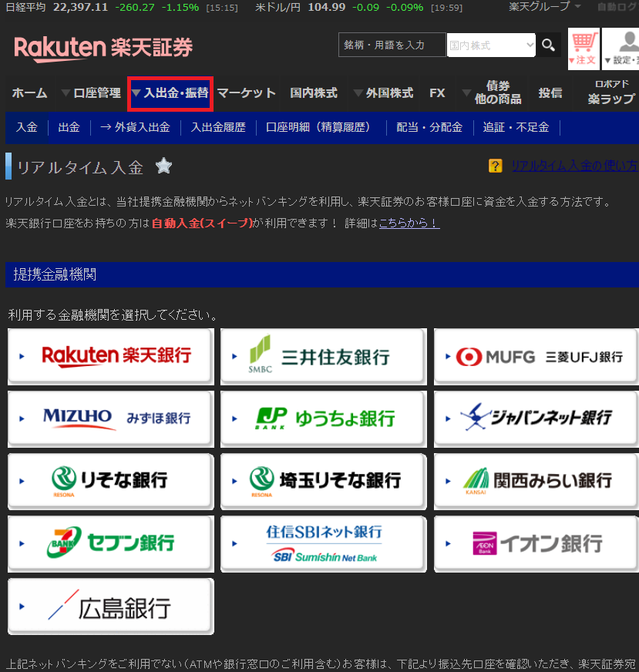Viewport: 639px width, 672px height.
Task: Open the 国内株式 search category dropdown
Action: coord(491,45)
